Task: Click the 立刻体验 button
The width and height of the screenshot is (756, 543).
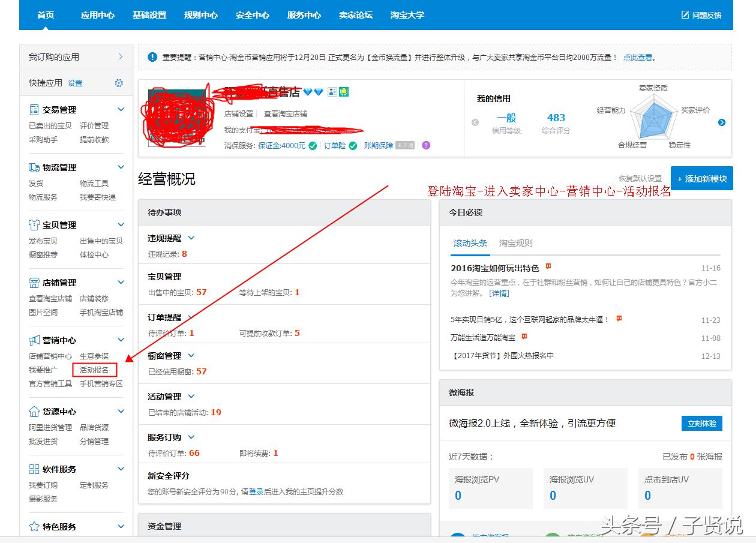Action: tap(701, 423)
